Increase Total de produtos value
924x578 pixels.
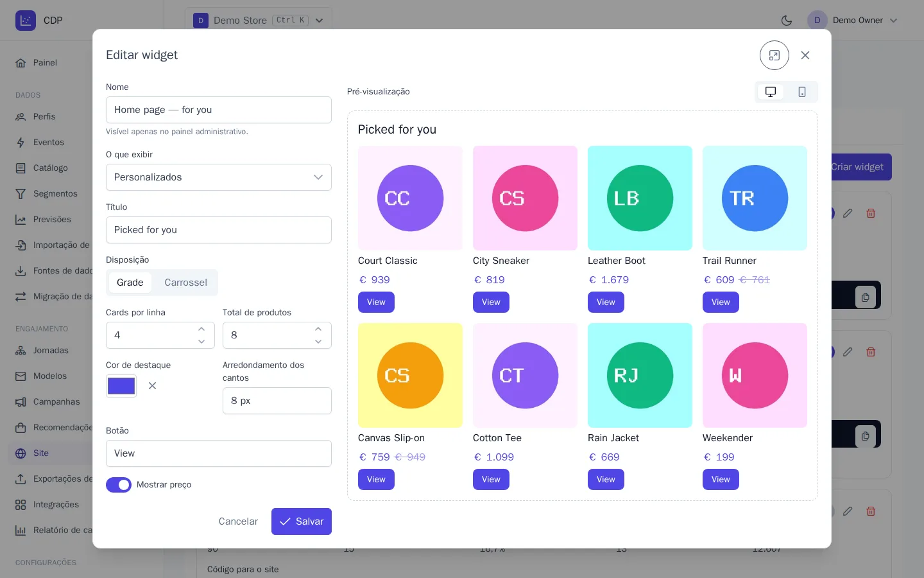(x=318, y=329)
